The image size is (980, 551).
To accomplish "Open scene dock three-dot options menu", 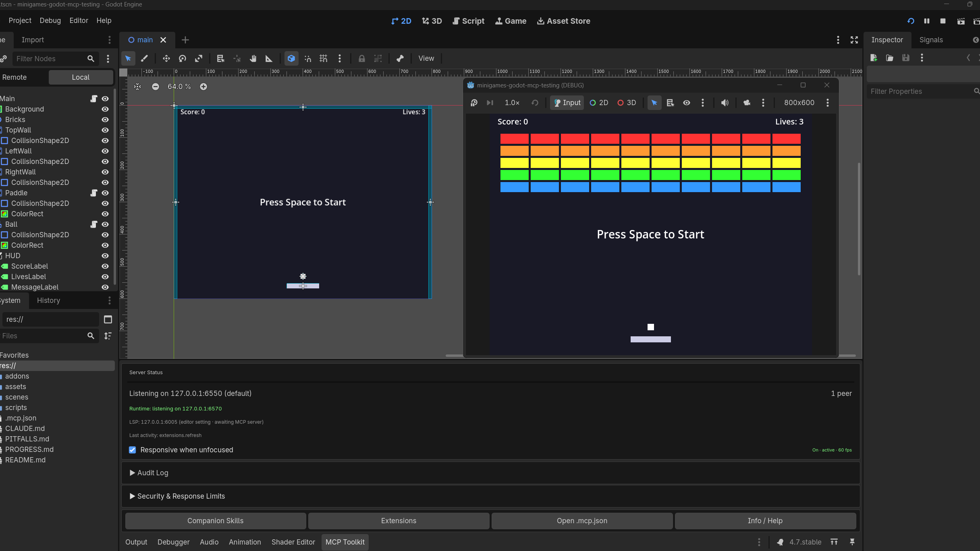I will coord(108,59).
